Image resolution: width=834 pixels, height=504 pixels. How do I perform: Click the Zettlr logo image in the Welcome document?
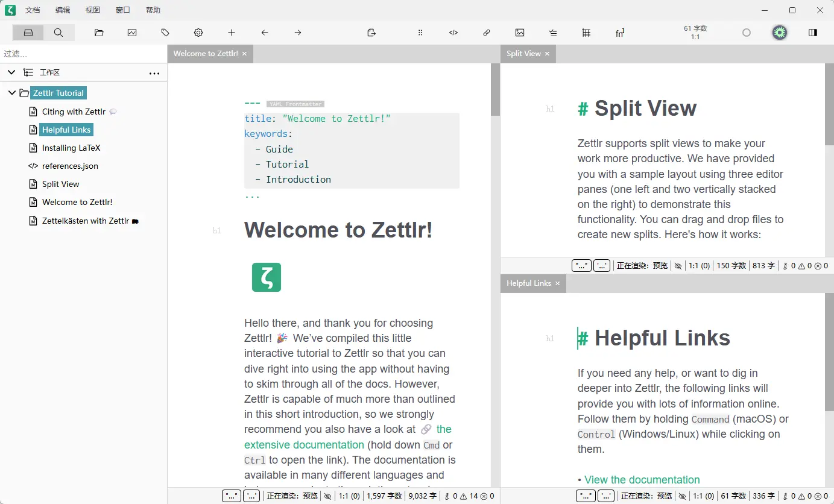[x=267, y=277]
